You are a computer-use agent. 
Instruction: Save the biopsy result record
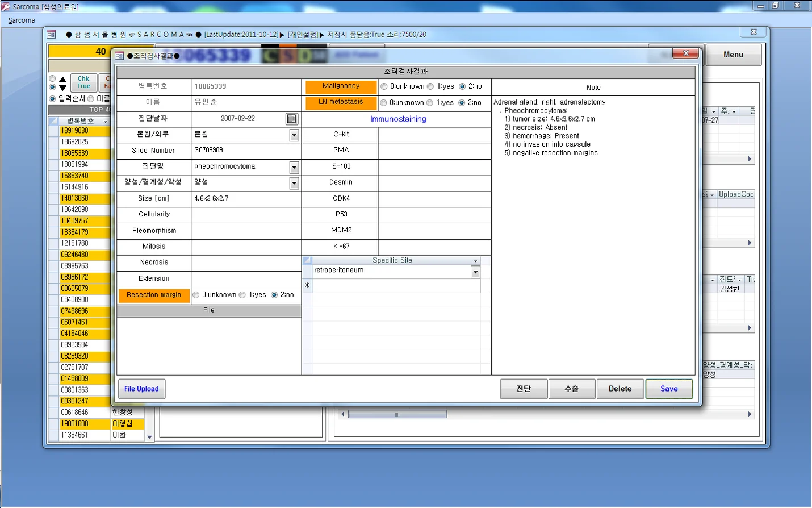click(669, 389)
